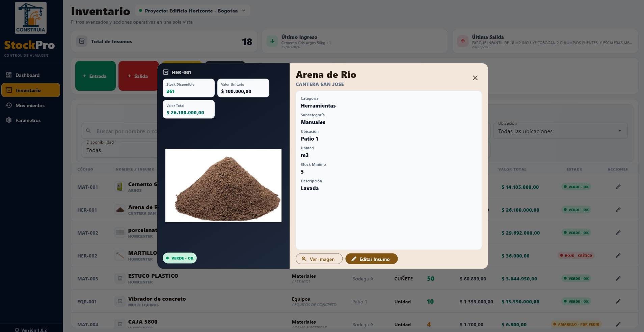Open the Ubicación filter dropdown

[x=560, y=131]
